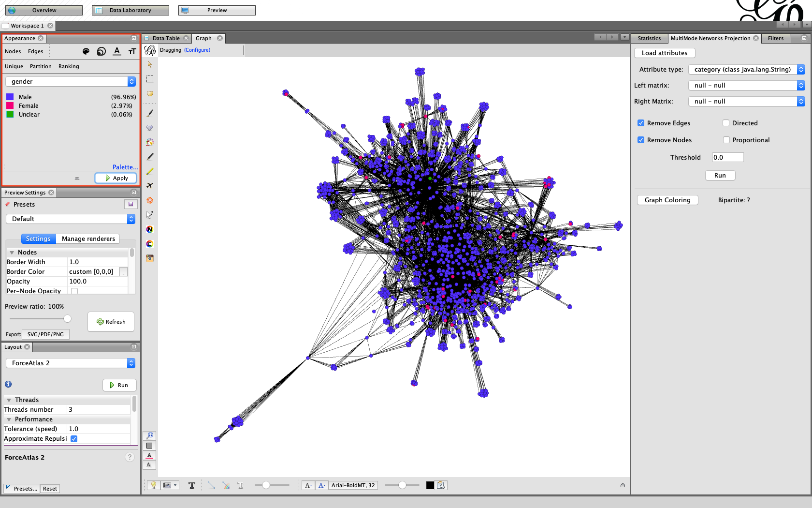Select the yellow pencil edge tool

[150, 171]
